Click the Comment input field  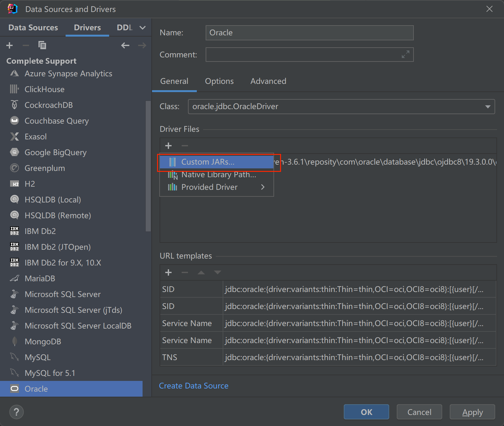309,55
